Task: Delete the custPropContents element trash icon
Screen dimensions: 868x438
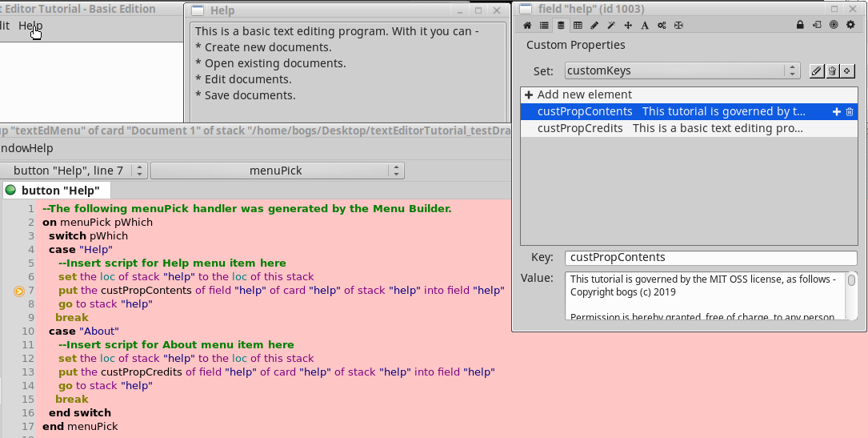Action: coord(850,112)
